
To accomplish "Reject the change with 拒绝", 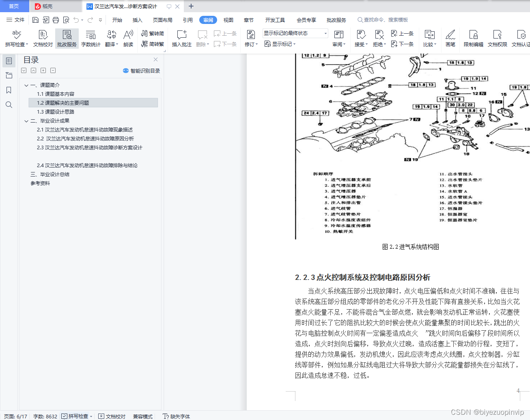I will pos(379,39).
